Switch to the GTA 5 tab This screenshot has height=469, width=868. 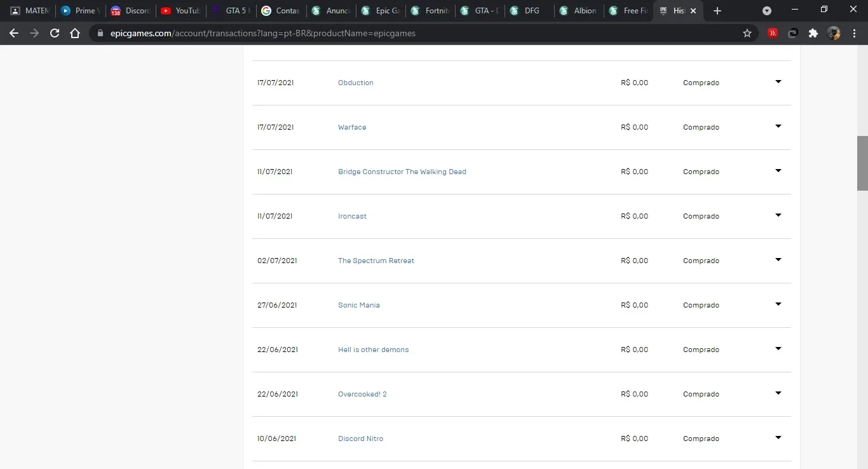click(x=230, y=11)
